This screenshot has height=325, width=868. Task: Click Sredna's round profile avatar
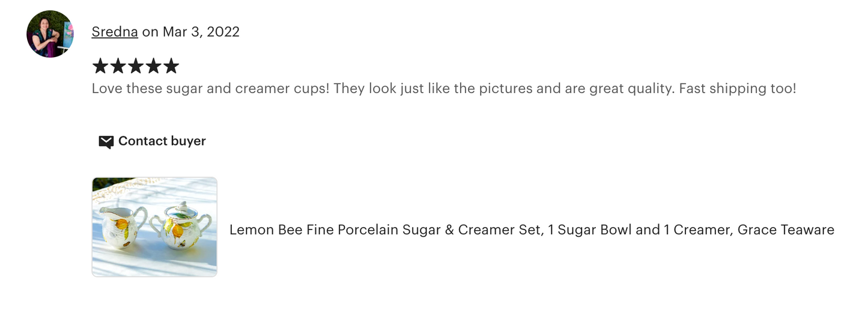[x=50, y=34]
